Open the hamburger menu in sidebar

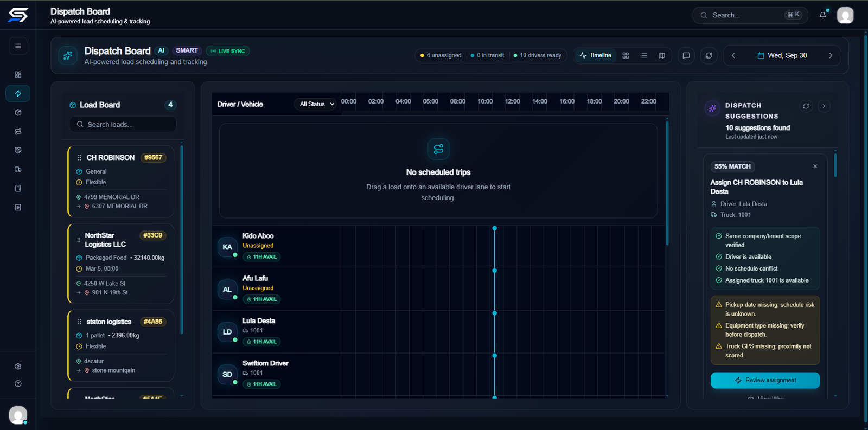[18, 46]
